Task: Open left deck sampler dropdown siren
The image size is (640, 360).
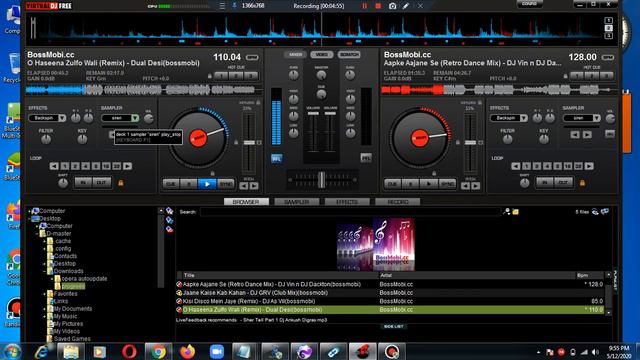Action: click(120, 118)
